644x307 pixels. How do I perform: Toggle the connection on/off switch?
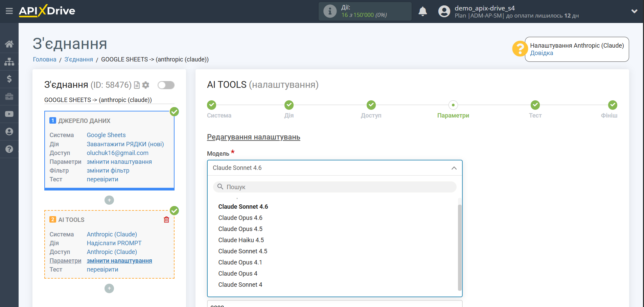pos(166,85)
